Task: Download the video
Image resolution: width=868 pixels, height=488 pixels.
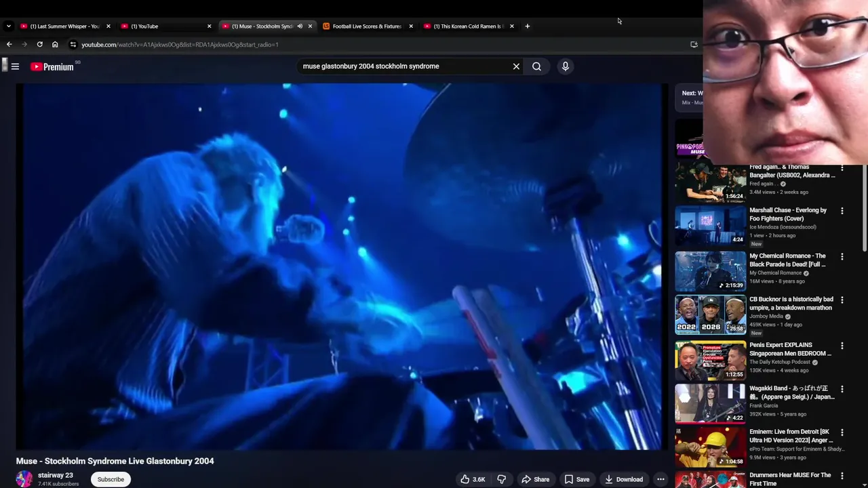Action: [624, 479]
